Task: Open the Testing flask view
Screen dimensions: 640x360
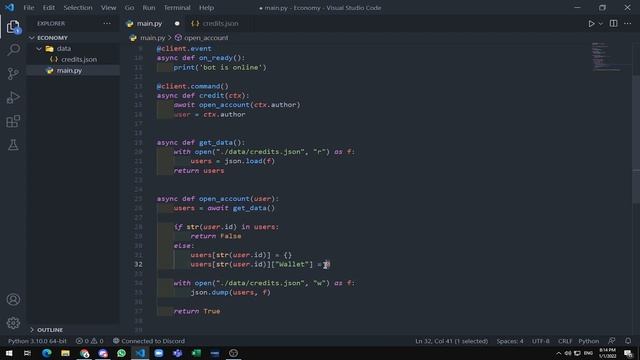Action: pos(13,145)
